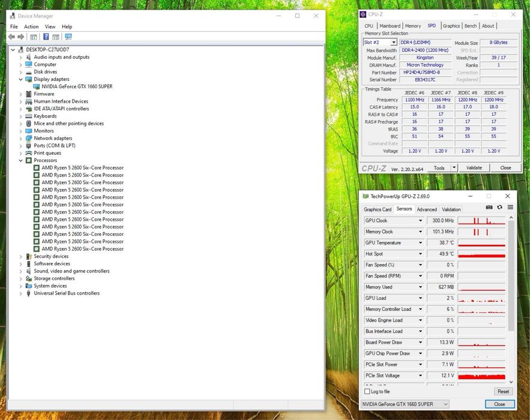The width and height of the screenshot is (530, 420).
Task: Click the Hot Spot 49.9 °C value field
Action: pyautogui.click(x=441, y=254)
